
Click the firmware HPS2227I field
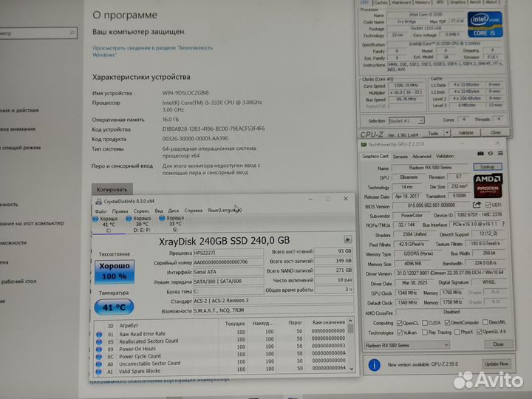click(228, 253)
